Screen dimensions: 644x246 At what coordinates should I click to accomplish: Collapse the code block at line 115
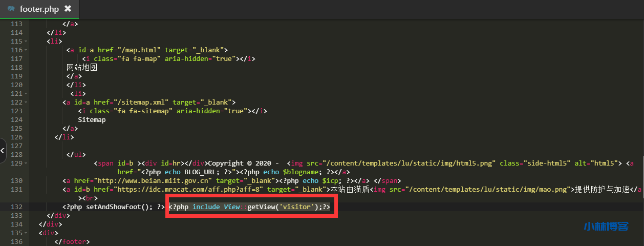pyautogui.click(x=26, y=42)
